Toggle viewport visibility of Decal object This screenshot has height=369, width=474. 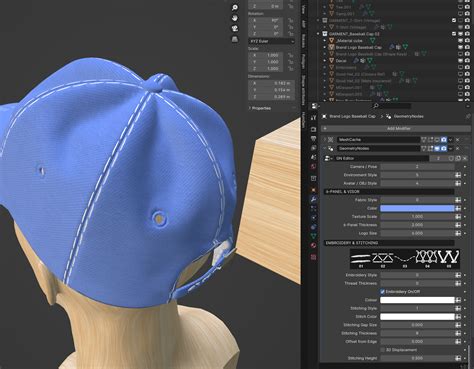click(x=461, y=61)
